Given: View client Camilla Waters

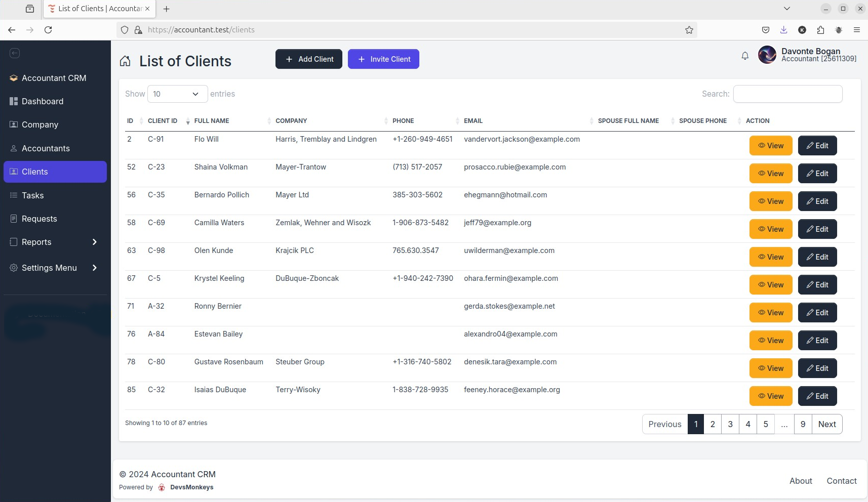Looking at the screenshot, I should (x=771, y=229).
